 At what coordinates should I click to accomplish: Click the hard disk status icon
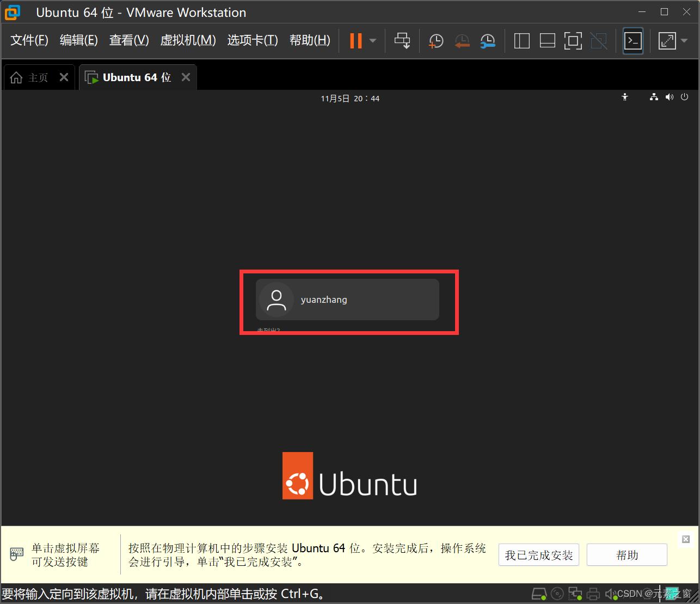click(x=539, y=594)
